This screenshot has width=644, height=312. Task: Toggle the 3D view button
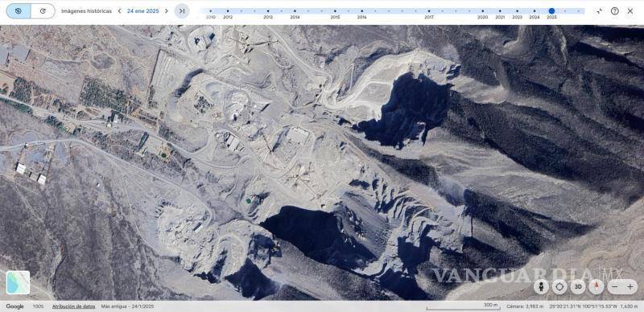pos(578,286)
